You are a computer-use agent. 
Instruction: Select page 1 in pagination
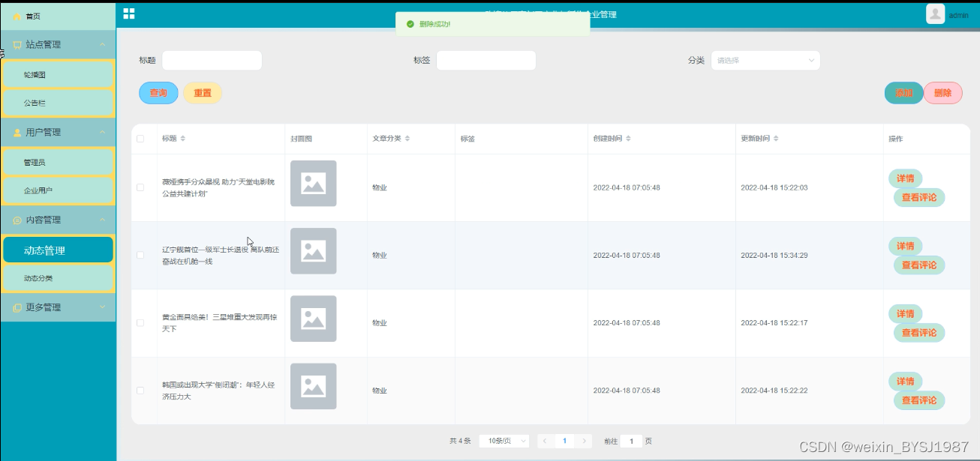565,441
